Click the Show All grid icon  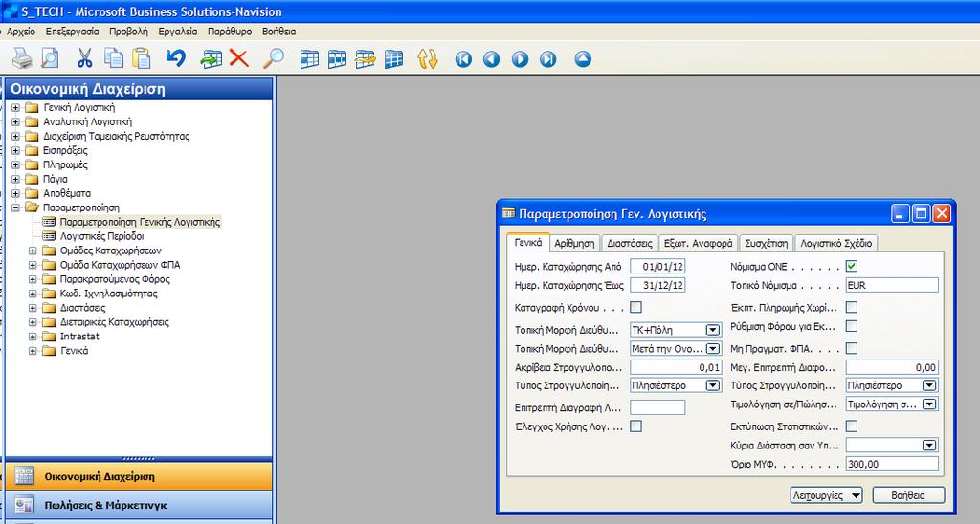pos(393,58)
